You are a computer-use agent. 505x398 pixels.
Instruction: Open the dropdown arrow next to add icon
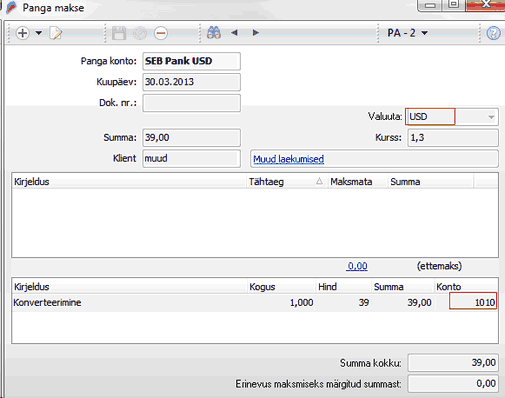39,33
